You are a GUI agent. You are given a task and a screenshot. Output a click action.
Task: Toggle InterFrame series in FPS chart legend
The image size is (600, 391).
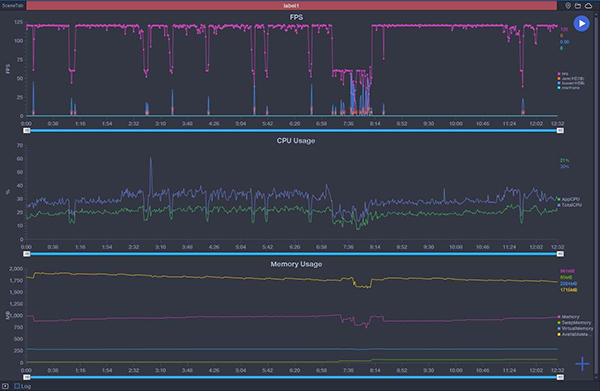point(569,88)
